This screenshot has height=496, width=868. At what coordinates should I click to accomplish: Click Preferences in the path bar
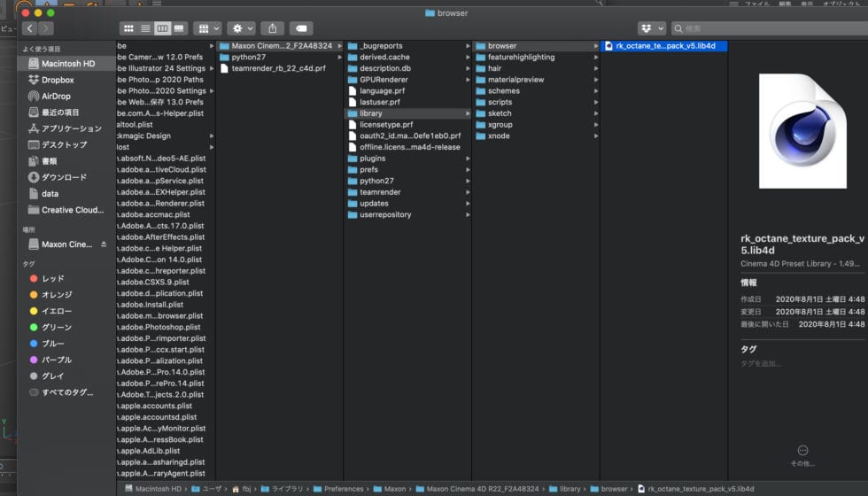pyautogui.click(x=343, y=489)
